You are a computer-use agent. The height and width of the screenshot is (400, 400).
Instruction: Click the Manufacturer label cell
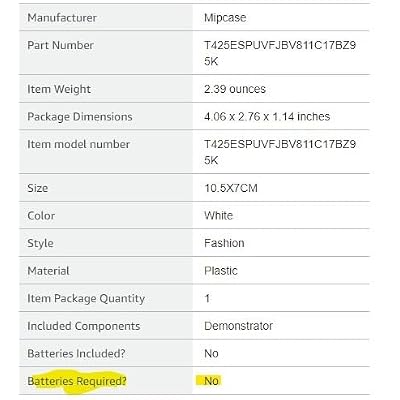(x=106, y=17)
